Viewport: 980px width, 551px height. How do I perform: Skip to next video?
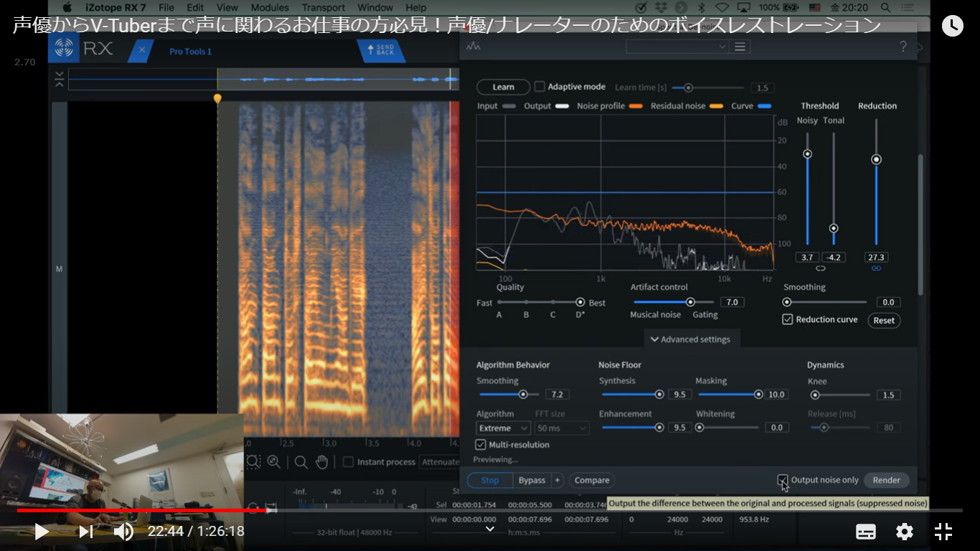[86, 532]
